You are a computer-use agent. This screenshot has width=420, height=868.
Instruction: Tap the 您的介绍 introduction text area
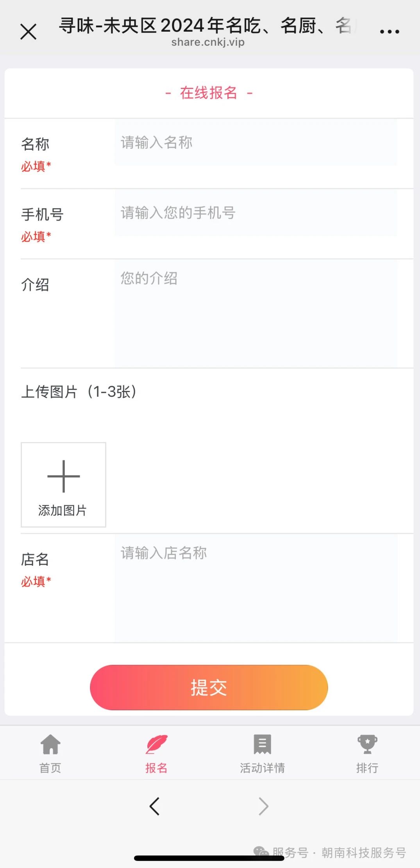pyautogui.click(x=256, y=313)
